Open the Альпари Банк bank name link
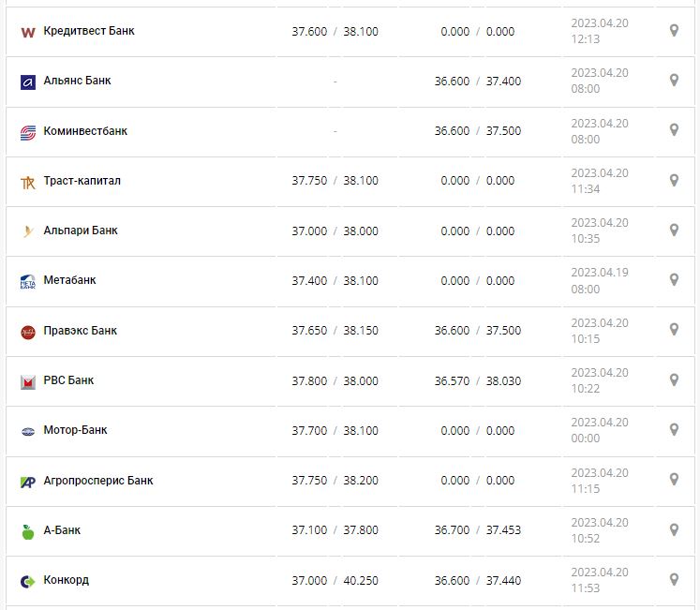The height and width of the screenshot is (610, 700). 81,231
